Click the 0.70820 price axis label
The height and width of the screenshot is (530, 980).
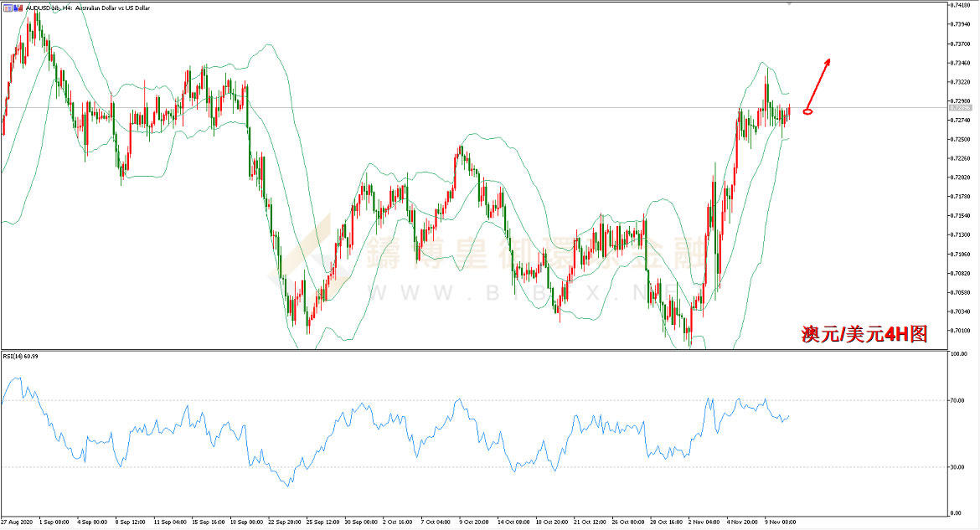(961, 273)
